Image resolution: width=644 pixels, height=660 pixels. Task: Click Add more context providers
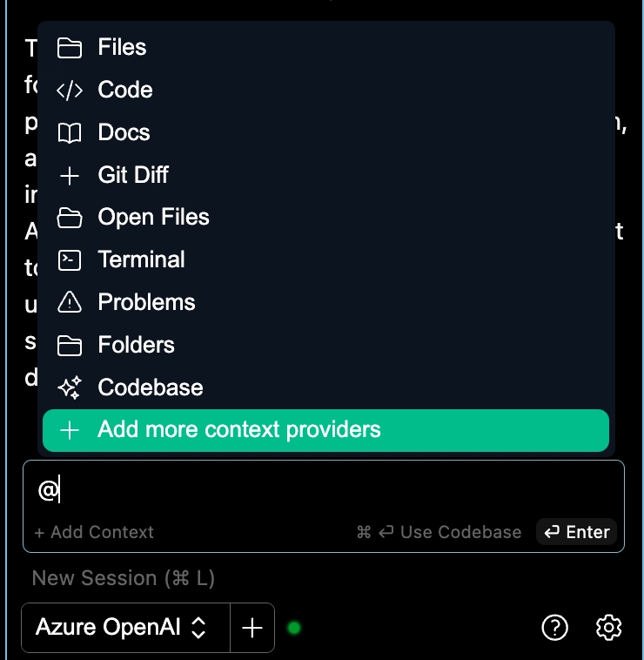[x=326, y=430]
